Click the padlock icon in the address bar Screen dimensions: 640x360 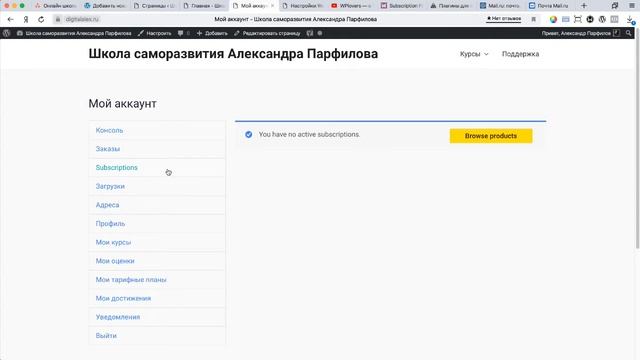click(58, 19)
